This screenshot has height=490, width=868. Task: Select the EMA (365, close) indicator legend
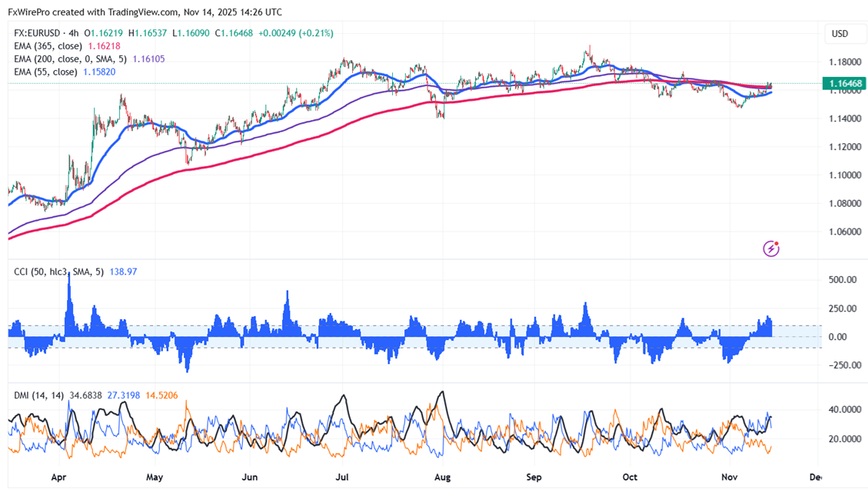[x=48, y=46]
